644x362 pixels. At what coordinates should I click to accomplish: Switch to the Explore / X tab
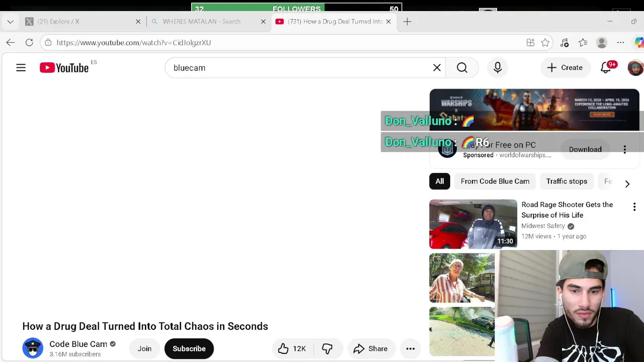[x=83, y=22]
